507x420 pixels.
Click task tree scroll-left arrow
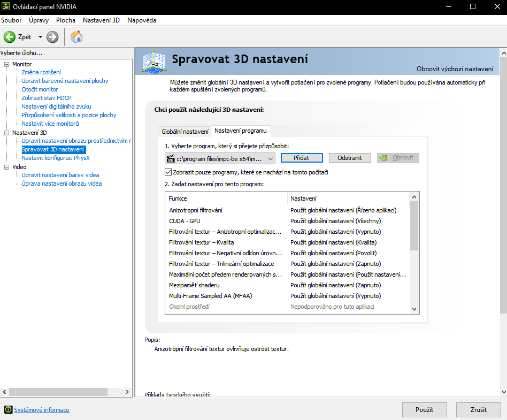[x=4, y=392]
